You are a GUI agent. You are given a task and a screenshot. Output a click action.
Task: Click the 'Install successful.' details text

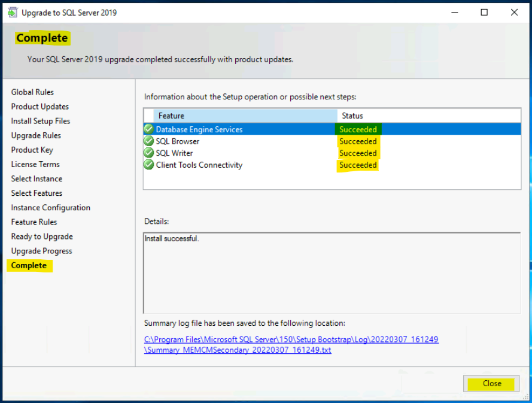172,239
